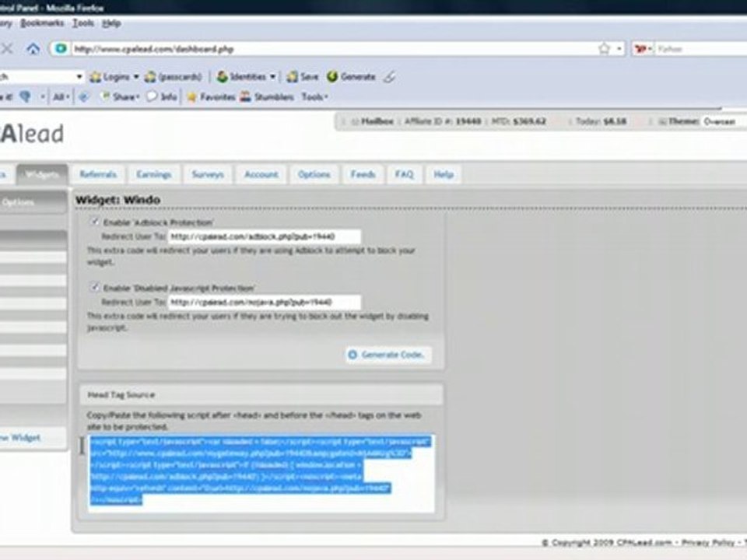Focus the Yahoo search box
This screenshot has width=747, height=560.
pos(700,48)
